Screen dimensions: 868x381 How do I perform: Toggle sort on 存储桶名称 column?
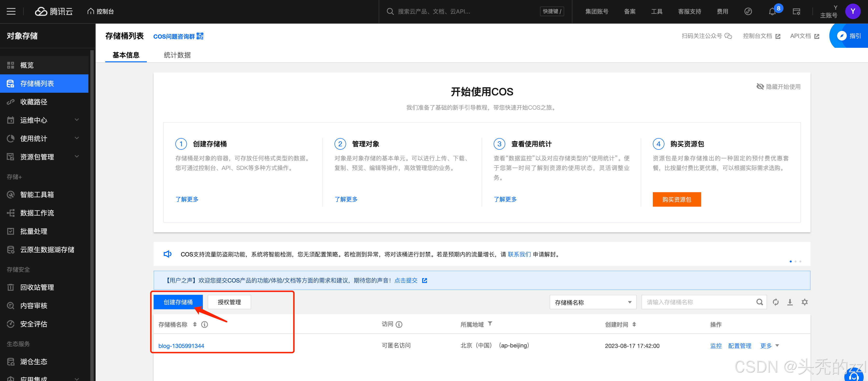(x=195, y=324)
